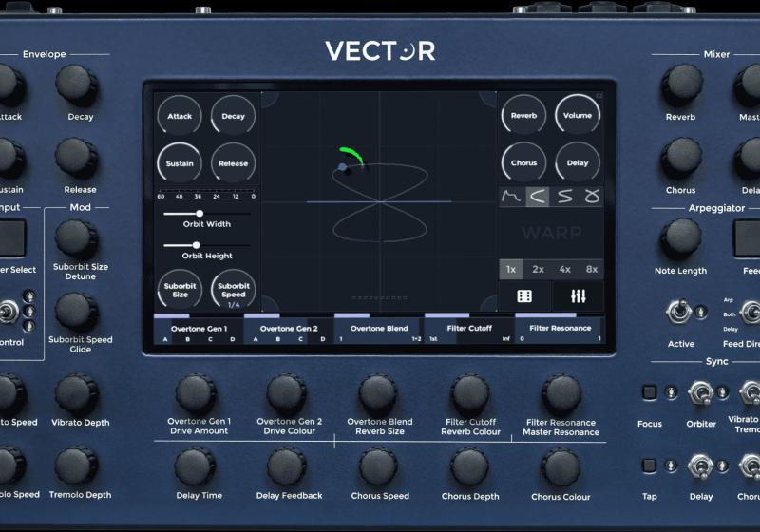Click the on-screen Chorus dial
Image resolution: width=760 pixels, height=532 pixels.
point(523,162)
